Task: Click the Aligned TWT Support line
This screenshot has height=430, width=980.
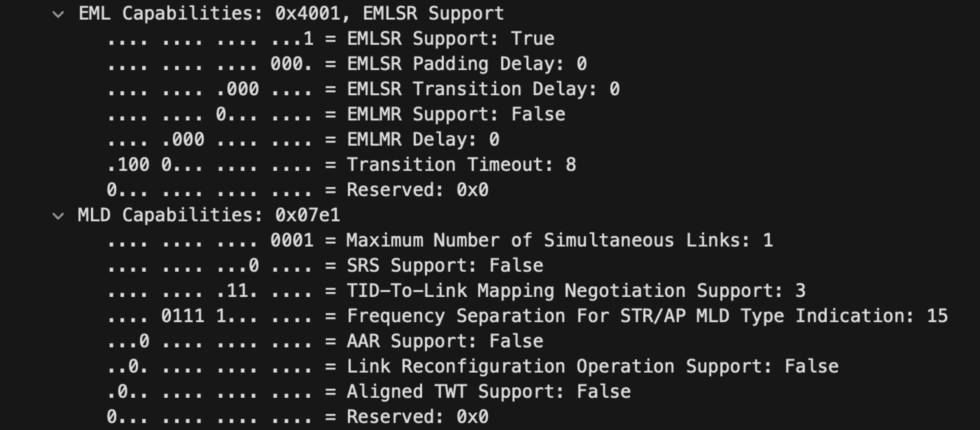Action: [488, 391]
